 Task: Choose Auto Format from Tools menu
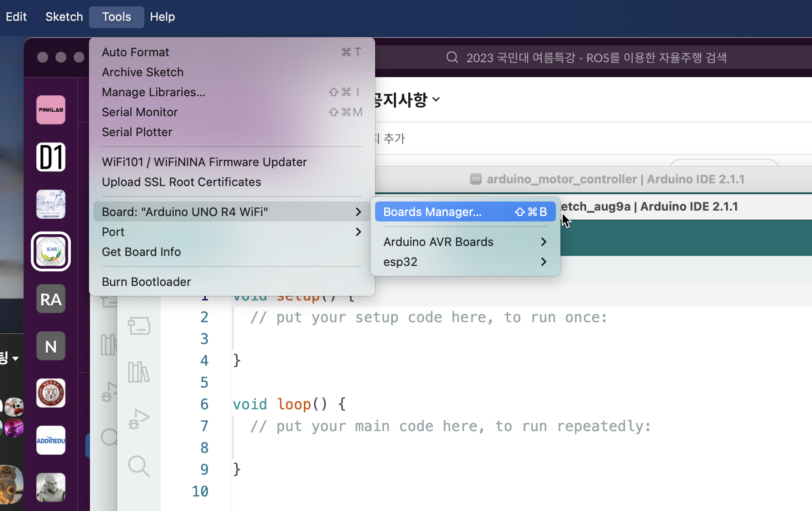[x=232, y=52]
